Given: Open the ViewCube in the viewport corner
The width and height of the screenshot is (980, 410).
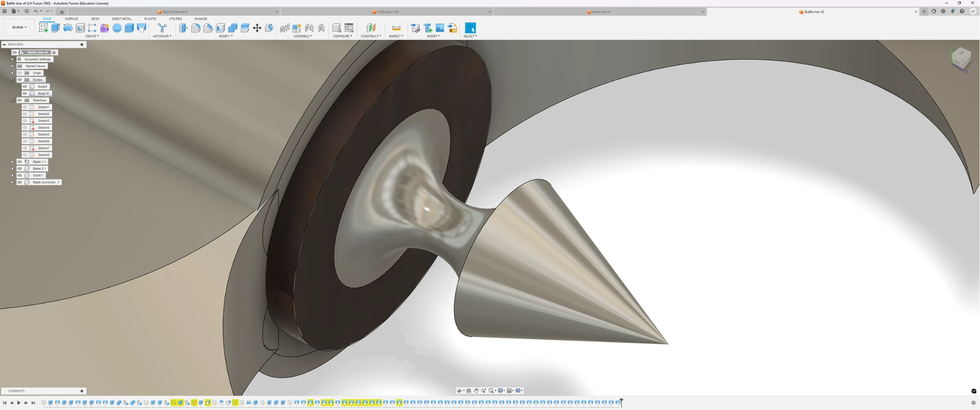Looking at the screenshot, I should coord(961,58).
